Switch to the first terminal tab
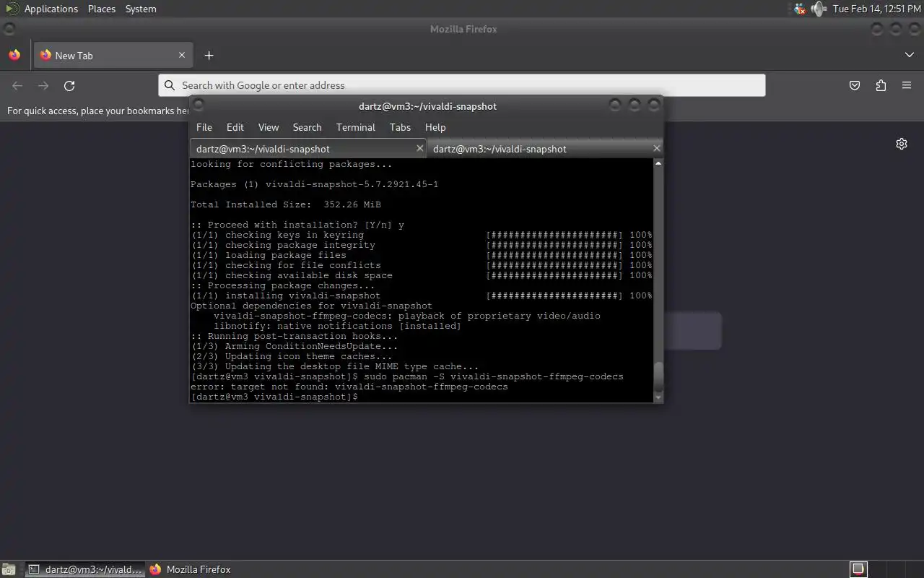 click(x=308, y=149)
